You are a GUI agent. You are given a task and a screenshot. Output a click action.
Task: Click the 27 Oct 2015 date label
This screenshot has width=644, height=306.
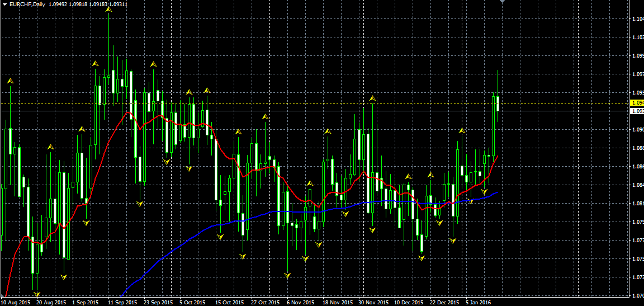[266, 302]
